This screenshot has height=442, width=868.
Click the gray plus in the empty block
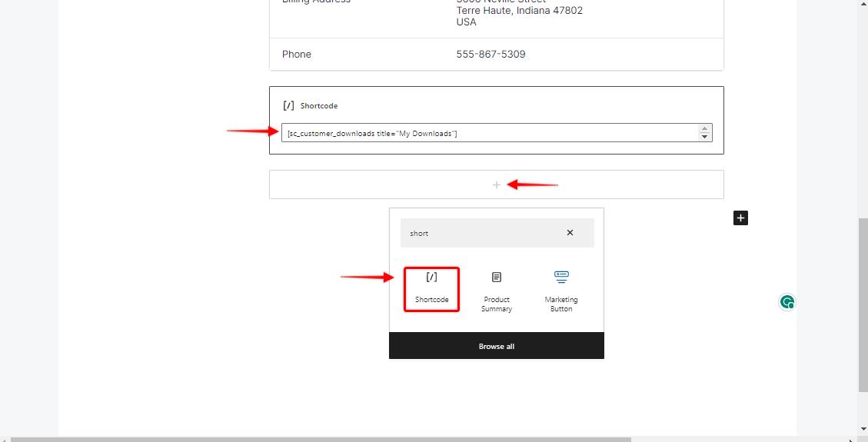[x=497, y=184]
